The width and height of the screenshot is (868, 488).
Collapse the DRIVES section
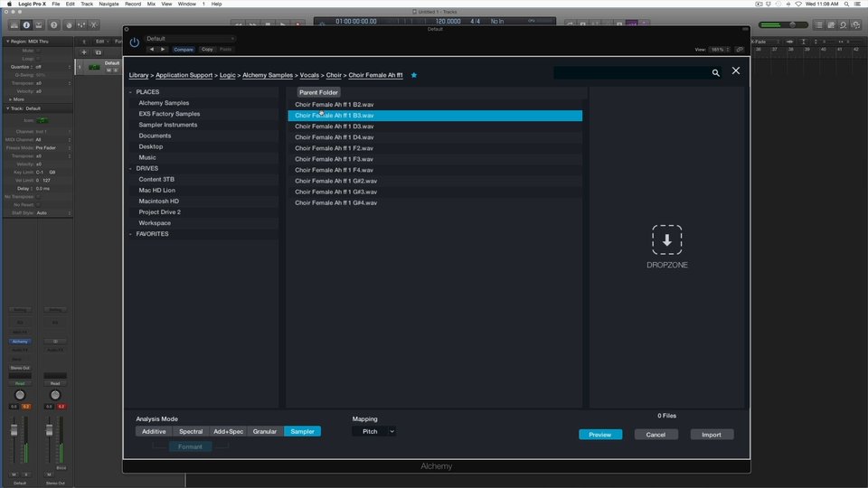pos(130,169)
